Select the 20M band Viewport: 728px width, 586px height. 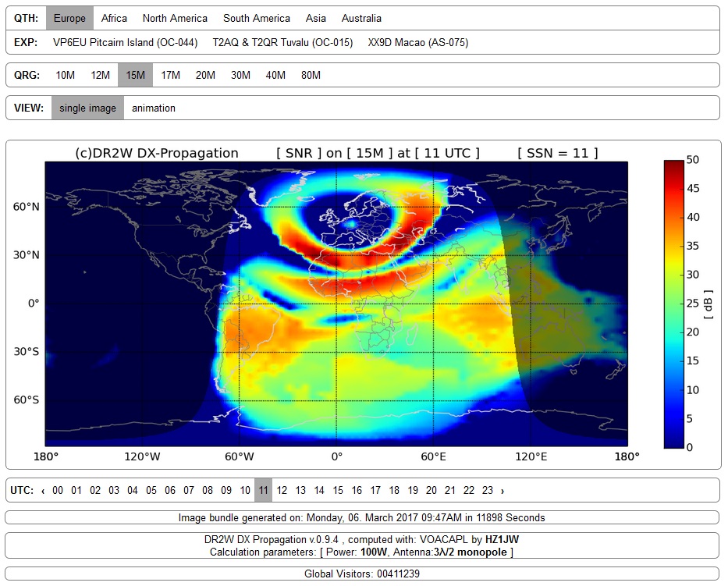point(205,75)
